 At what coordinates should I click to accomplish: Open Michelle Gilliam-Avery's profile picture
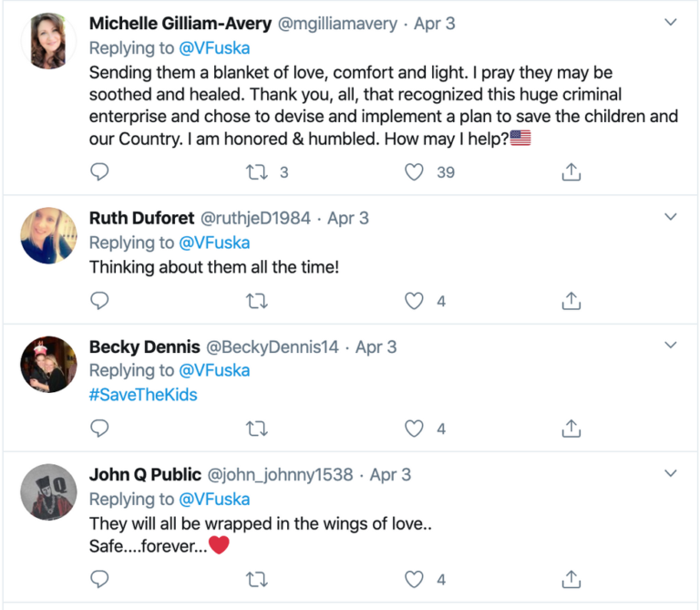(48, 41)
